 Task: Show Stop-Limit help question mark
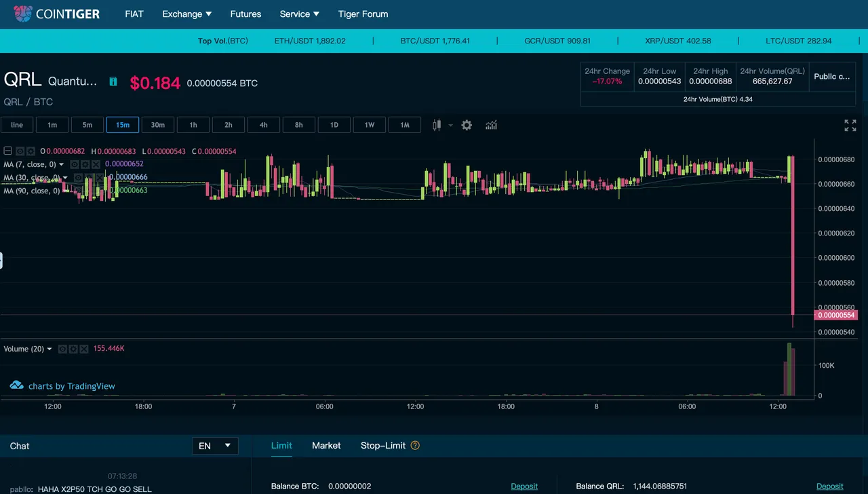pyautogui.click(x=416, y=446)
